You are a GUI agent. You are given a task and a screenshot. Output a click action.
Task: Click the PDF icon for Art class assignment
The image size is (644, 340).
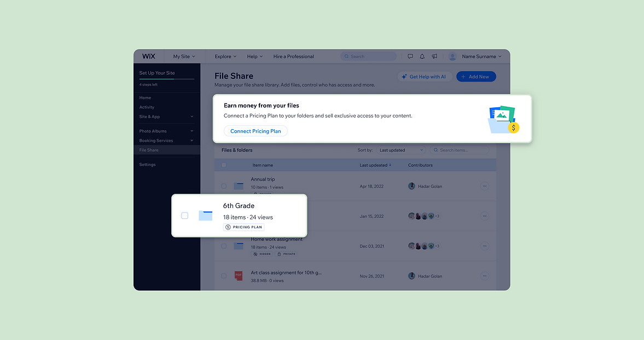click(238, 275)
